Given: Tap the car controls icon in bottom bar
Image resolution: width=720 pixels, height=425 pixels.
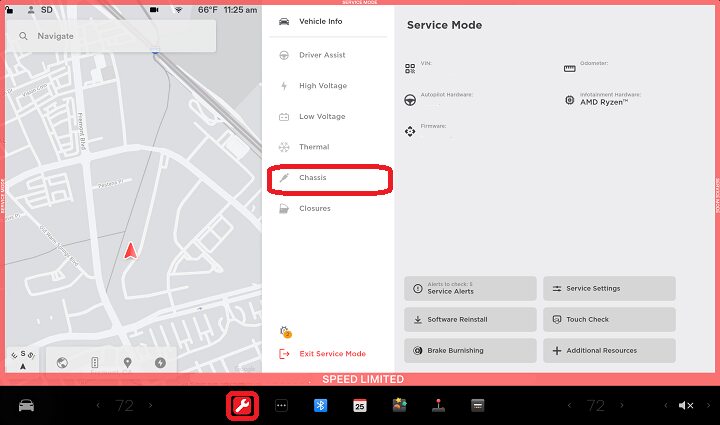Looking at the screenshot, I should pyautogui.click(x=27, y=405).
